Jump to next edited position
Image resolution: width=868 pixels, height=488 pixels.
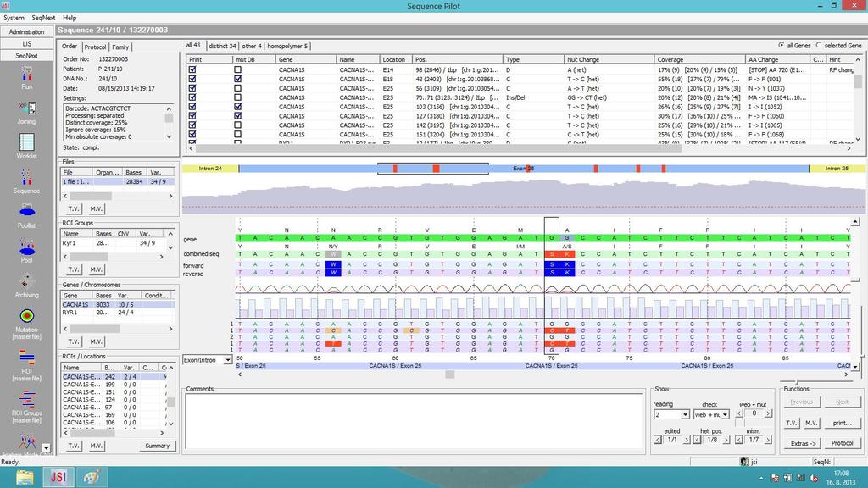point(687,440)
